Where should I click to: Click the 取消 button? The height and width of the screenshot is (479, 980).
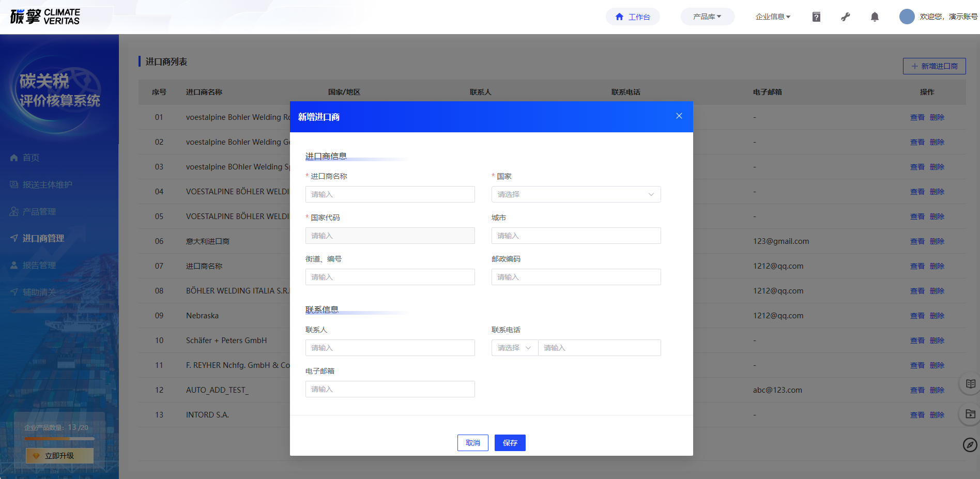[472, 443]
